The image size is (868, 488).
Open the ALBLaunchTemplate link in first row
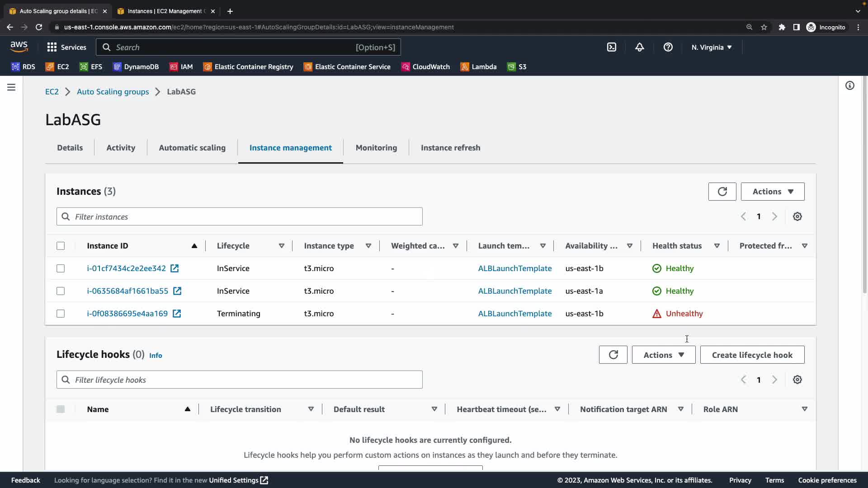(x=514, y=268)
